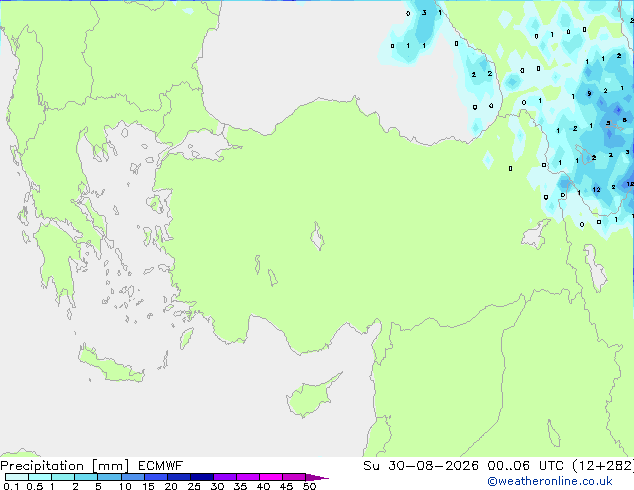Open the weatheronline.co.uk copyright link
This screenshot has width=634, height=490.
[x=550, y=481]
